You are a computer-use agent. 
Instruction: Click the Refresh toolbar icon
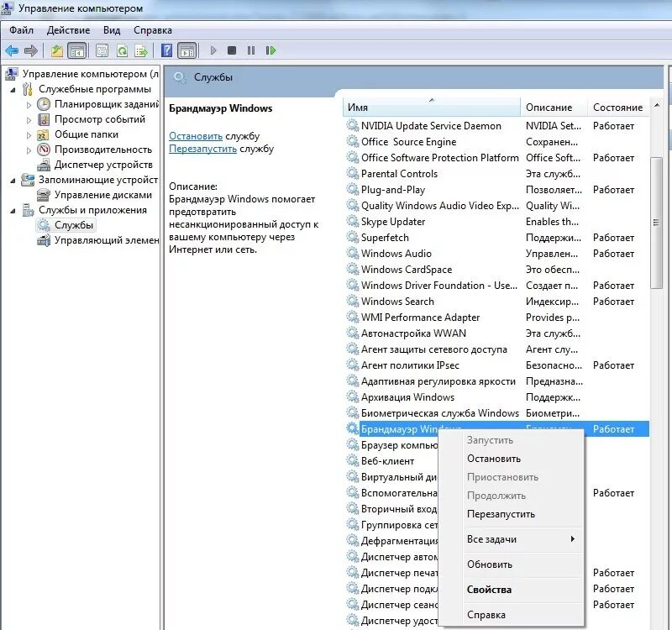coord(122,50)
